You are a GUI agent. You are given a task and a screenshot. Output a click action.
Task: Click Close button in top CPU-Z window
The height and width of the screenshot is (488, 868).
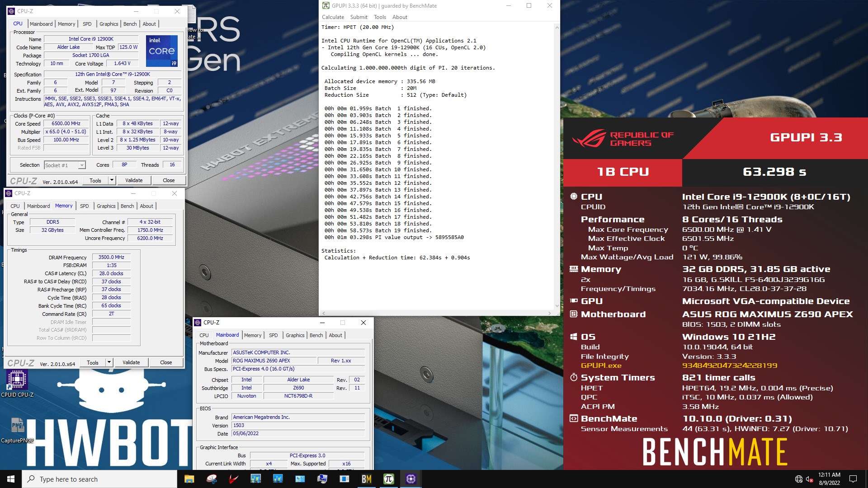tap(169, 180)
